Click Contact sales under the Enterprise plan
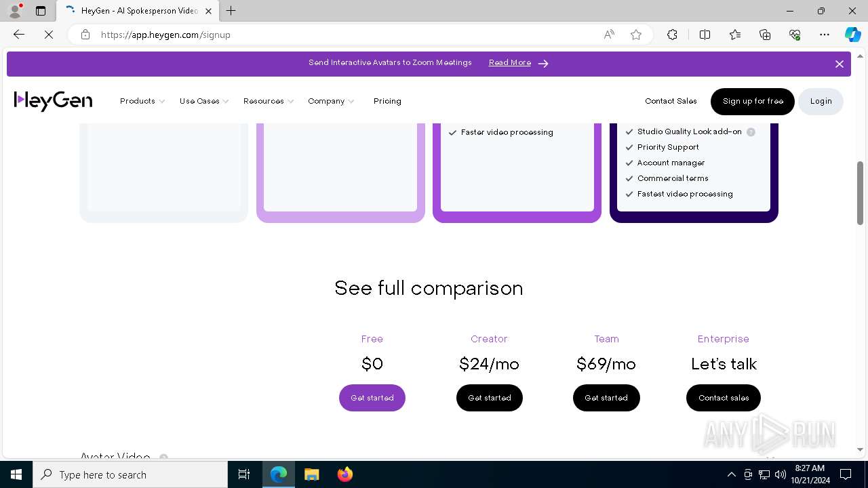 click(724, 398)
